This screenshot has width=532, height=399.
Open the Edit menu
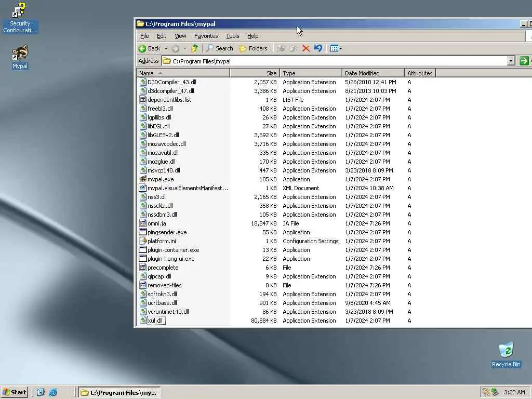162,36
